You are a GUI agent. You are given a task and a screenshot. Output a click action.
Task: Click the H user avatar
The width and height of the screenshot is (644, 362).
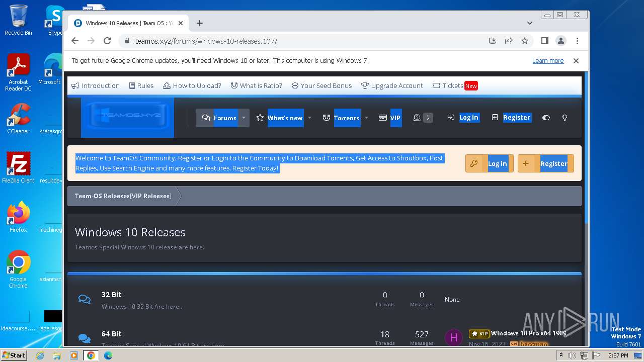[453, 337]
